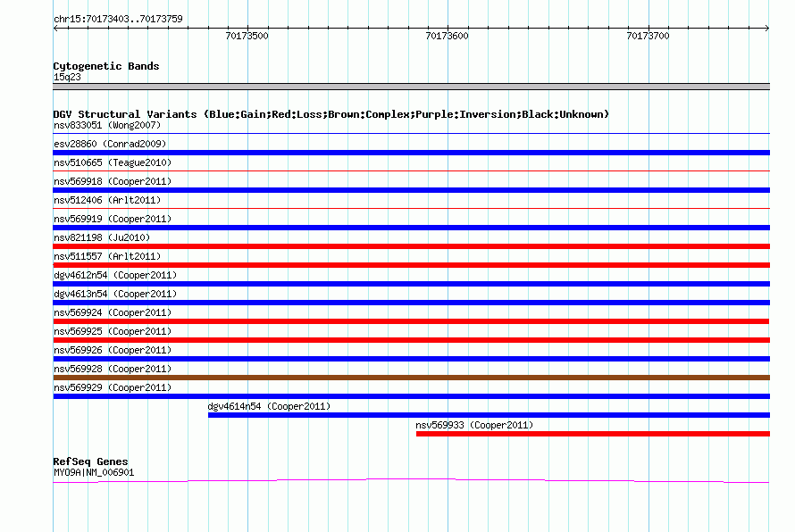Image resolution: width=795 pixels, height=532 pixels.
Task: Click the blue bar under dgv4614n54 (Cooper2011)
Action: pyautogui.click(x=489, y=415)
